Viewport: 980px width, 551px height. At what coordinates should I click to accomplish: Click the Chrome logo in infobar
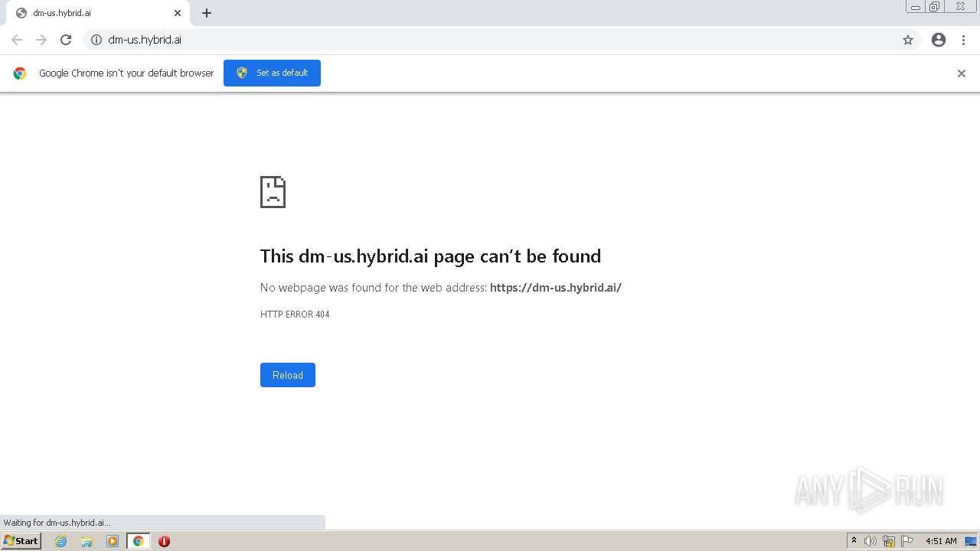tap(20, 73)
